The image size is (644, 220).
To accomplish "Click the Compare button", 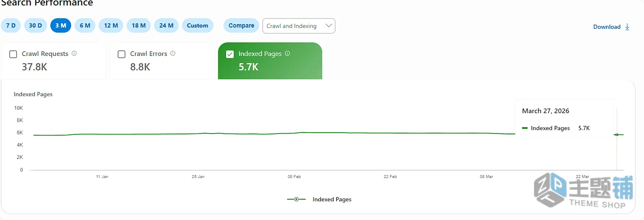I will [241, 25].
